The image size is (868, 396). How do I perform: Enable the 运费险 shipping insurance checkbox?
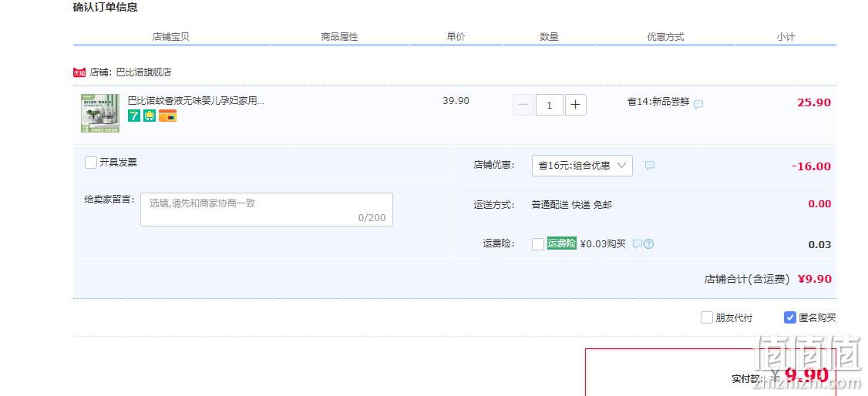(x=538, y=244)
